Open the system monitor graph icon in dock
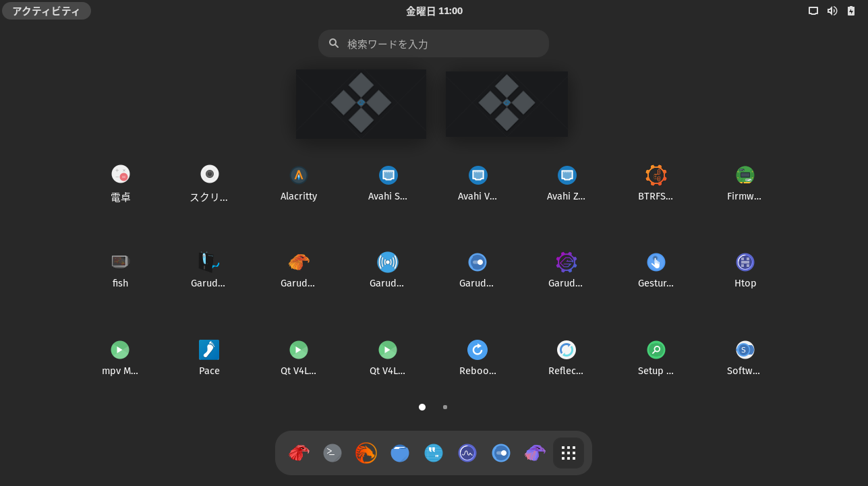Image resolution: width=868 pixels, height=486 pixels. [467, 453]
